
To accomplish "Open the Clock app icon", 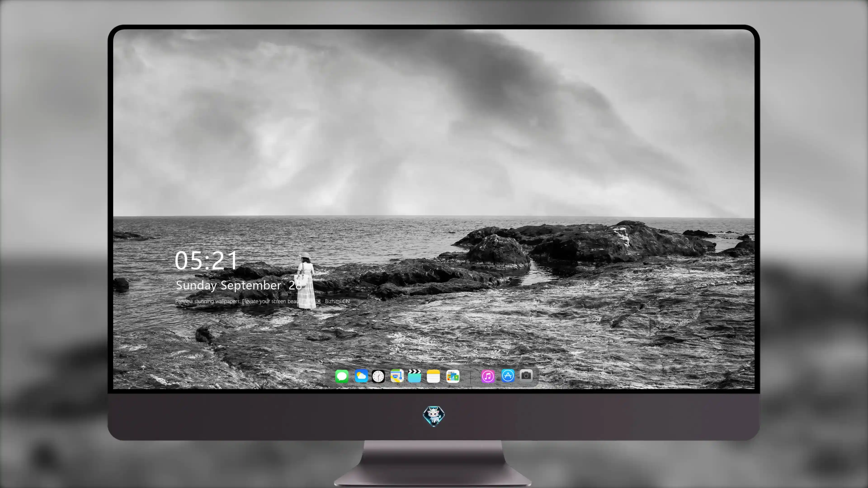I will point(378,376).
